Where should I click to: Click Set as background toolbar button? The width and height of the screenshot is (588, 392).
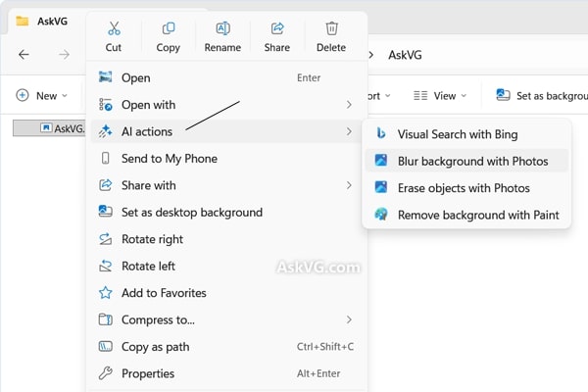pos(542,96)
